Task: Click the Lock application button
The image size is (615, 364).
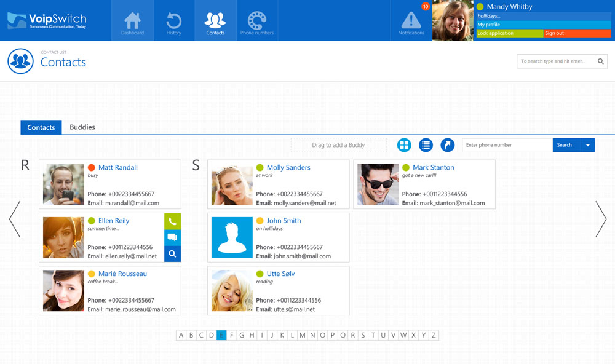Action: 509,33
